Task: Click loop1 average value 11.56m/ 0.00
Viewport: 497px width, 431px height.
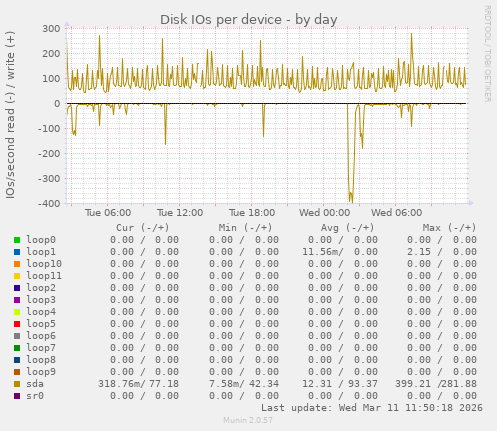Action: click(x=340, y=252)
